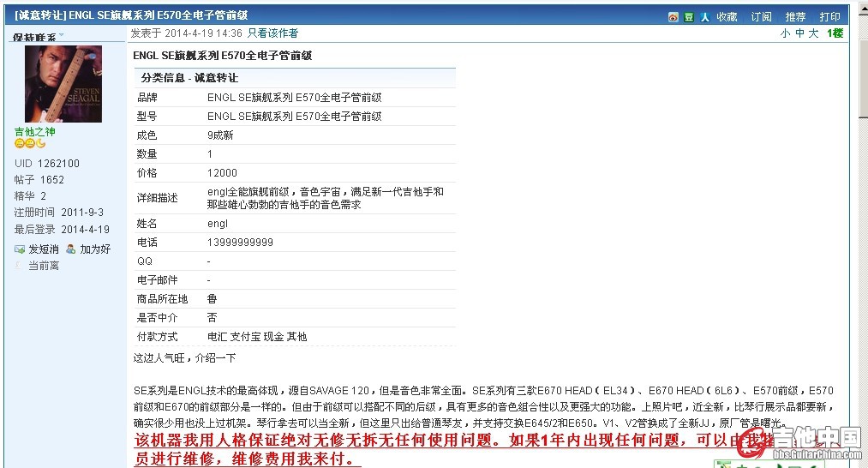Select medium font size 中
The width and height of the screenshot is (868, 468).
pos(800,33)
